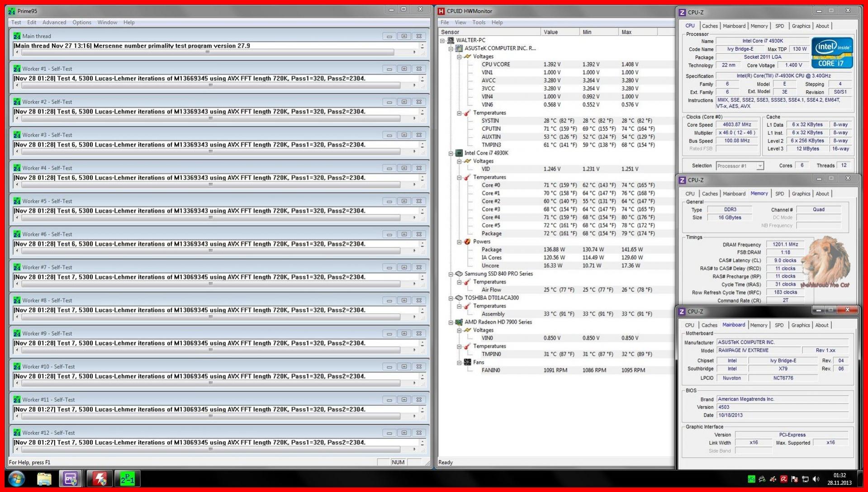Open Windows Start menu orb
This screenshot has width=868, height=492.
(x=16, y=479)
